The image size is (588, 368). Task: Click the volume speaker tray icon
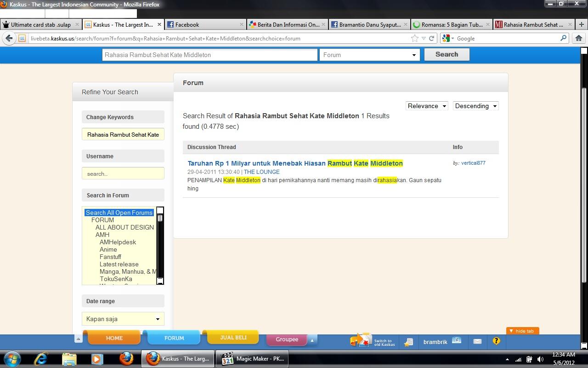pos(540,359)
